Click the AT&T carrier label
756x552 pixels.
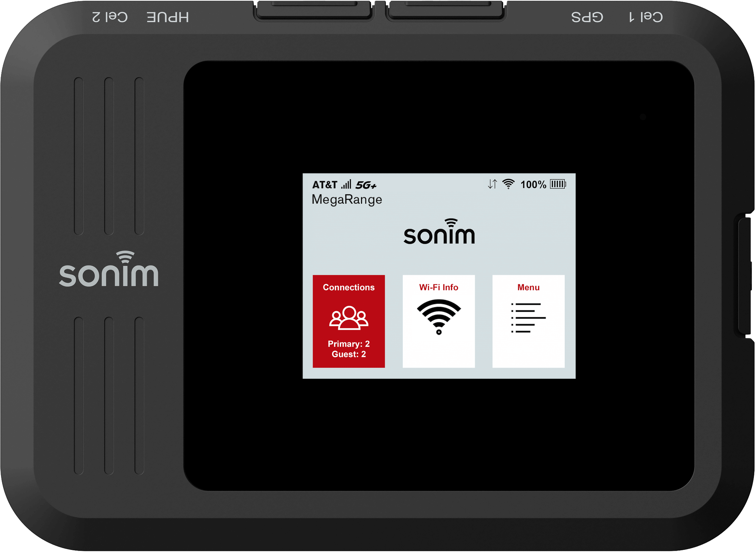click(x=325, y=185)
